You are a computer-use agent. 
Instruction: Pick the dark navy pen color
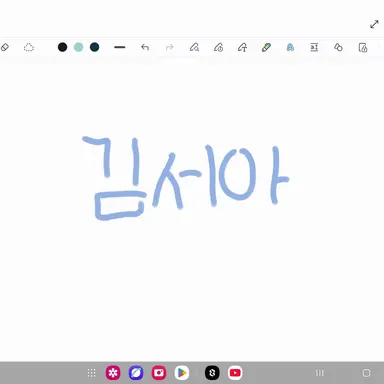[95, 47]
